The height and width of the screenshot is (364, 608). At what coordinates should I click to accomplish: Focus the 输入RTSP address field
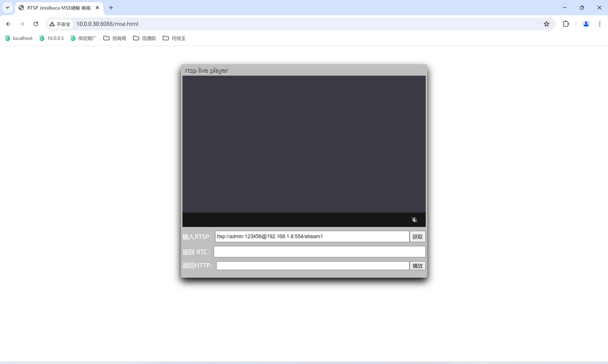pyautogui.click(x=312, y=236)
